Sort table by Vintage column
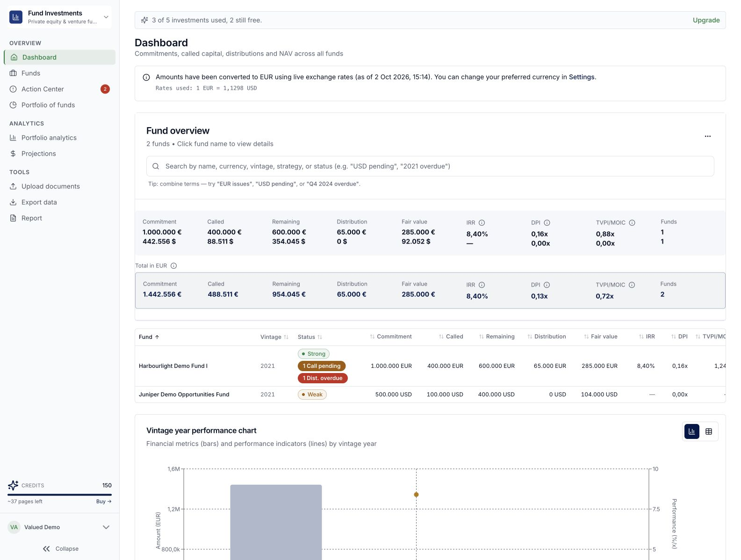 coord(274,337)
